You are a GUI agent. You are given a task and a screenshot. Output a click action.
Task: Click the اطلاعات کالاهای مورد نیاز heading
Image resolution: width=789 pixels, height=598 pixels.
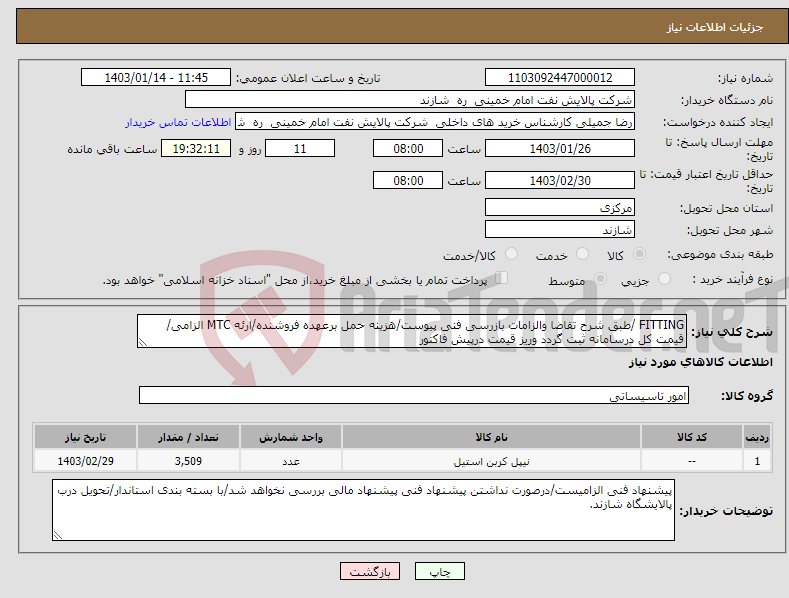(700, 362)
